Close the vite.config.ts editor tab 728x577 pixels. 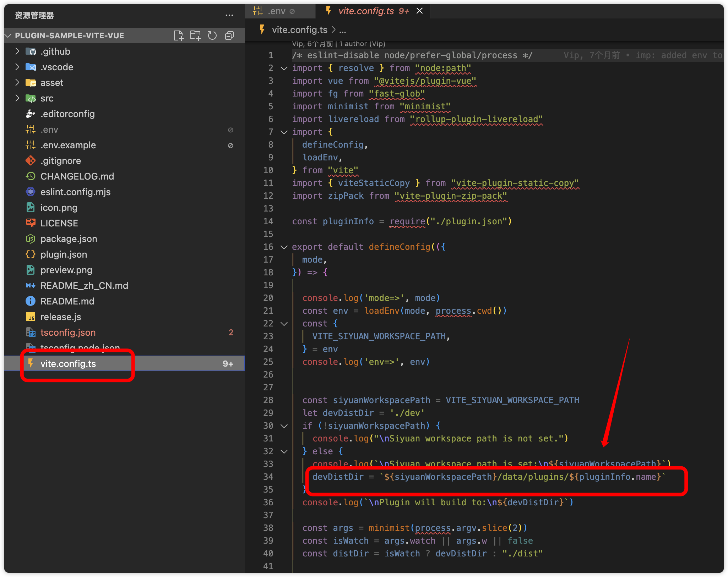419,11
